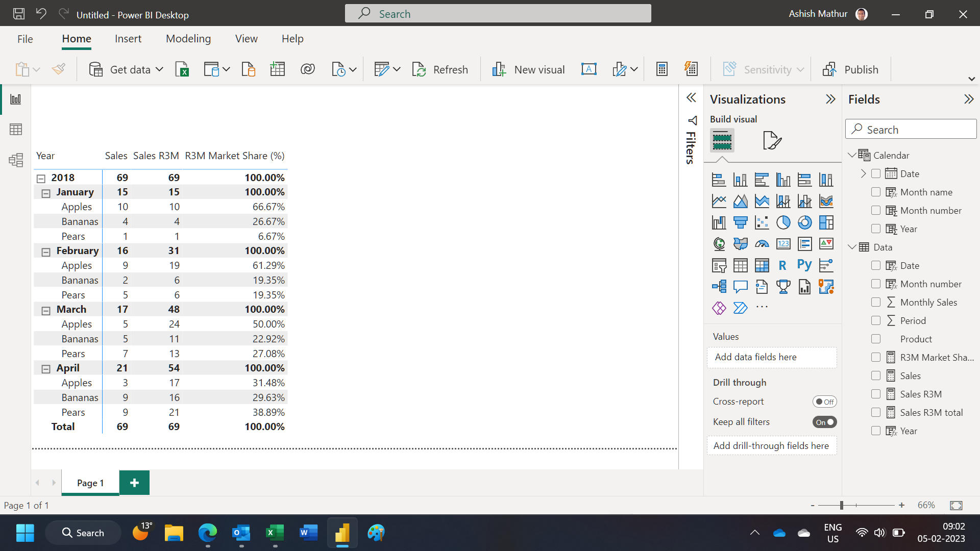This screenshot has height=551, width=980.
Task: Expand the Calendar Date hierarchy
Action: (x=864, y=173)
